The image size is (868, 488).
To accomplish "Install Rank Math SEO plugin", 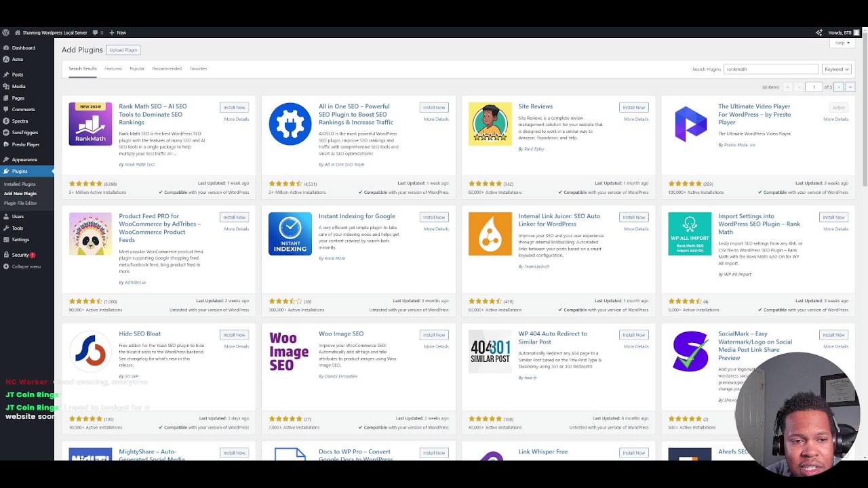I will 235,107.
